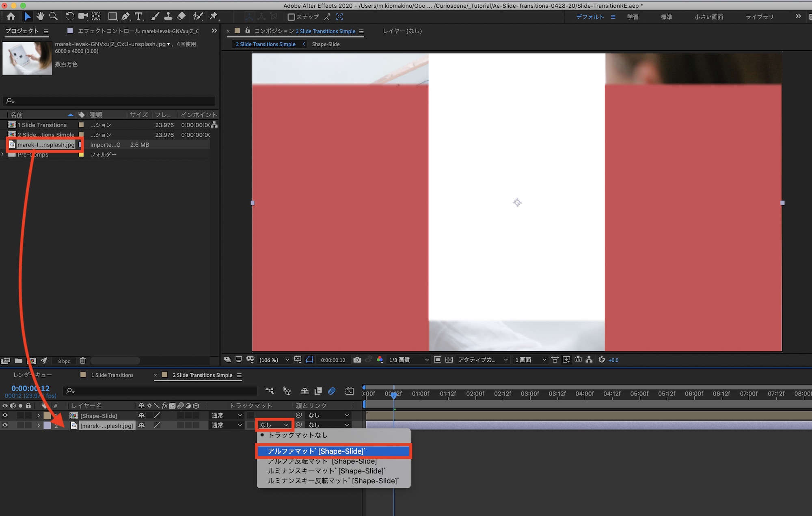Open the magnification 106% dropdown
The image size is (812, 516).
274,360
